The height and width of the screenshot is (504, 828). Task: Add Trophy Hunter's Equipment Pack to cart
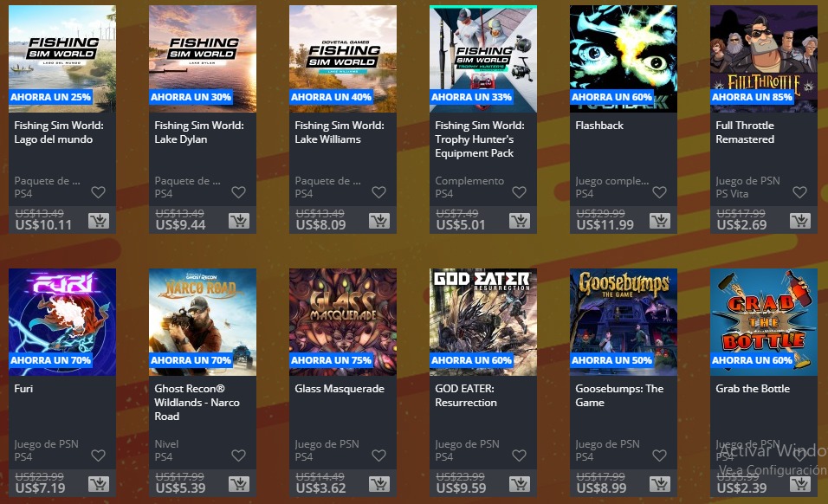click(x=520, y=221)
